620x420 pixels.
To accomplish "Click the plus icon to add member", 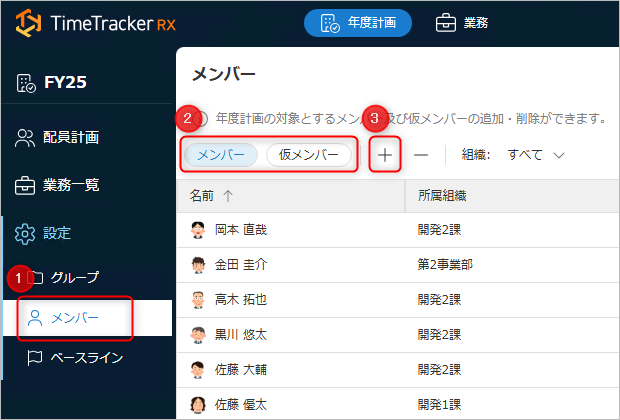I will point(385,155).
